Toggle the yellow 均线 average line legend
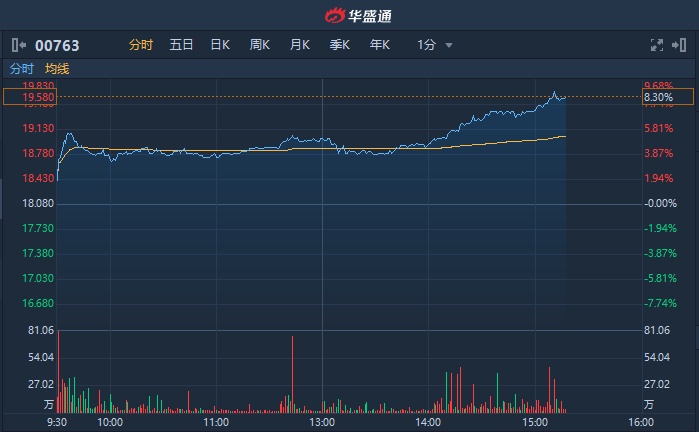Screen dimensions: 699x432 pos(57,69)
